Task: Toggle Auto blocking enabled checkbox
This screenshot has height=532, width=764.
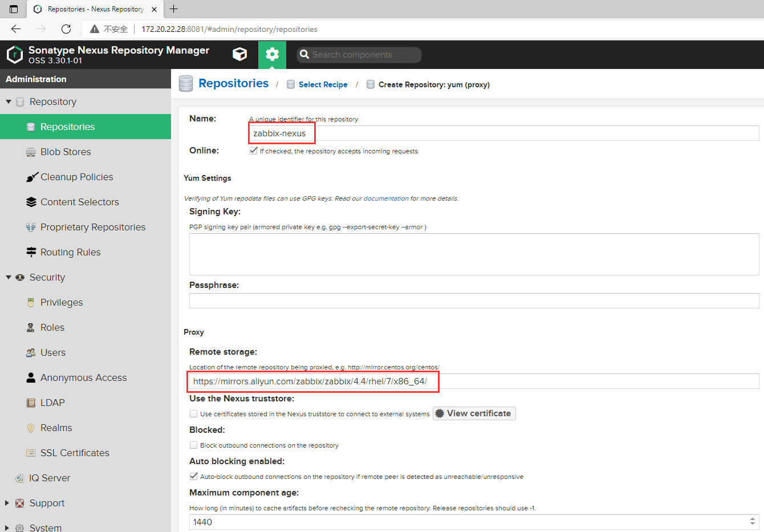Action: tap(194, 477)
